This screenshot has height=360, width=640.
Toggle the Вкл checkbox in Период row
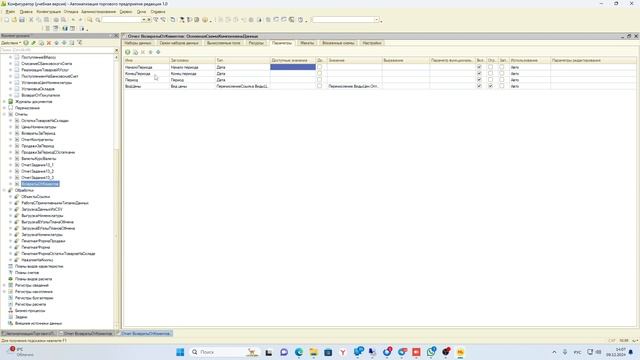pyautogui.click(x=479, y=80)
